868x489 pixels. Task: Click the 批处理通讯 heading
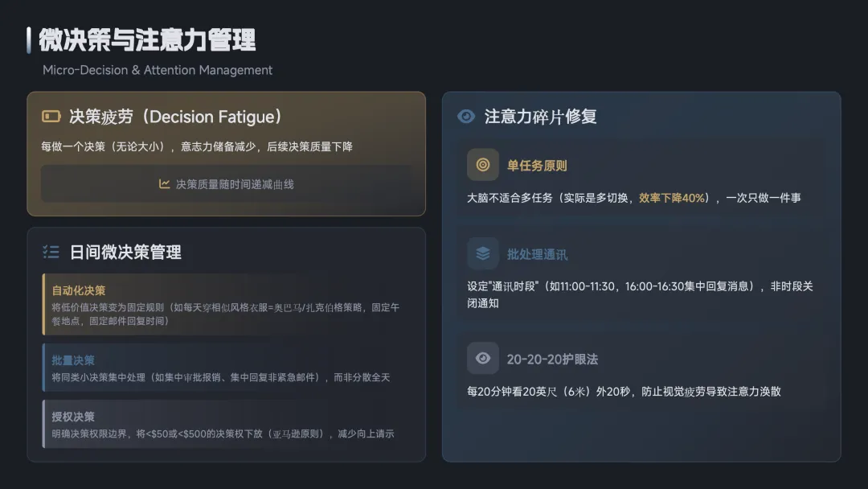click(x=537, y=254)
